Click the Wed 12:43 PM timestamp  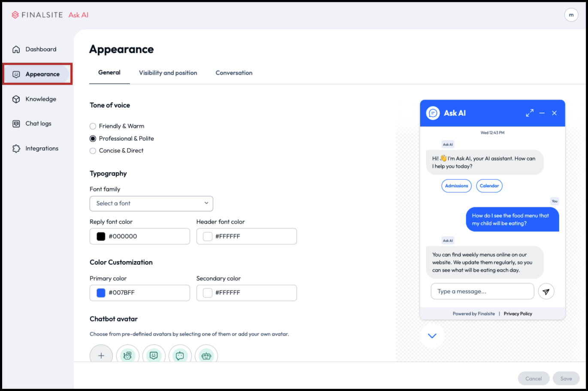[x=492, y=133]
